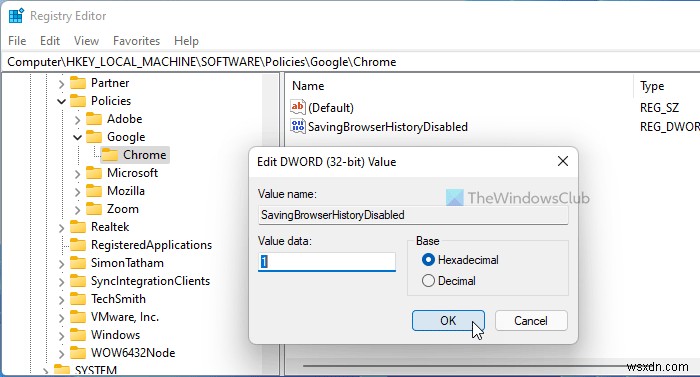This screenshot has width=700, height=377.
Task: Click the Registry Editor app icon
Action: (x=17, y=16)
